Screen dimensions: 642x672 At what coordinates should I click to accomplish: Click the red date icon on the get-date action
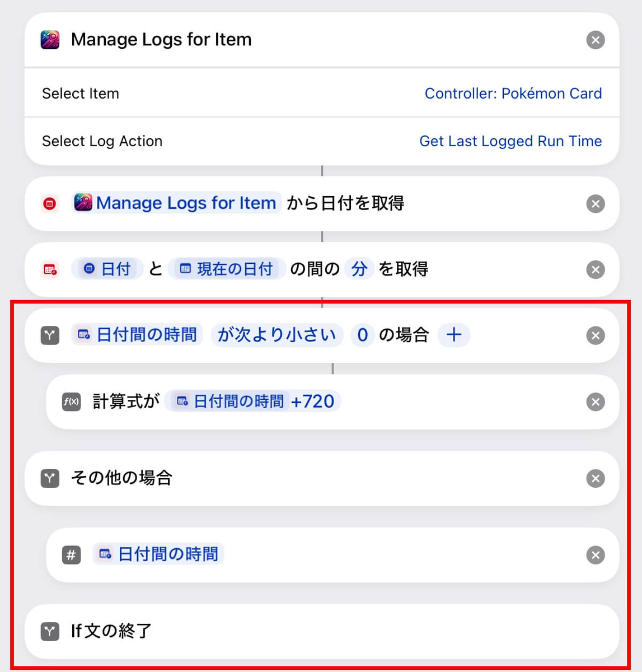(x=50, y=204)
